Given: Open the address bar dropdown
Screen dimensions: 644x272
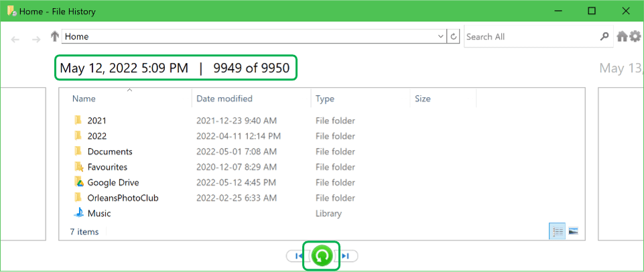Looking at the screenshot, I should click(441, 36).
